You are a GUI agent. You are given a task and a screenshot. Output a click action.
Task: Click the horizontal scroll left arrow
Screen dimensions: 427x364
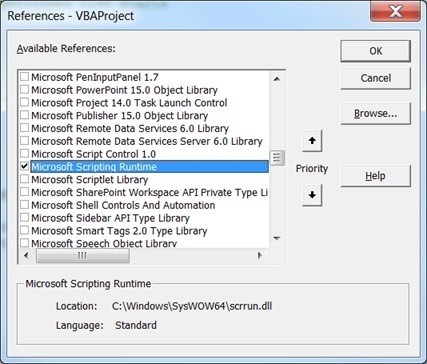[26, 256]
